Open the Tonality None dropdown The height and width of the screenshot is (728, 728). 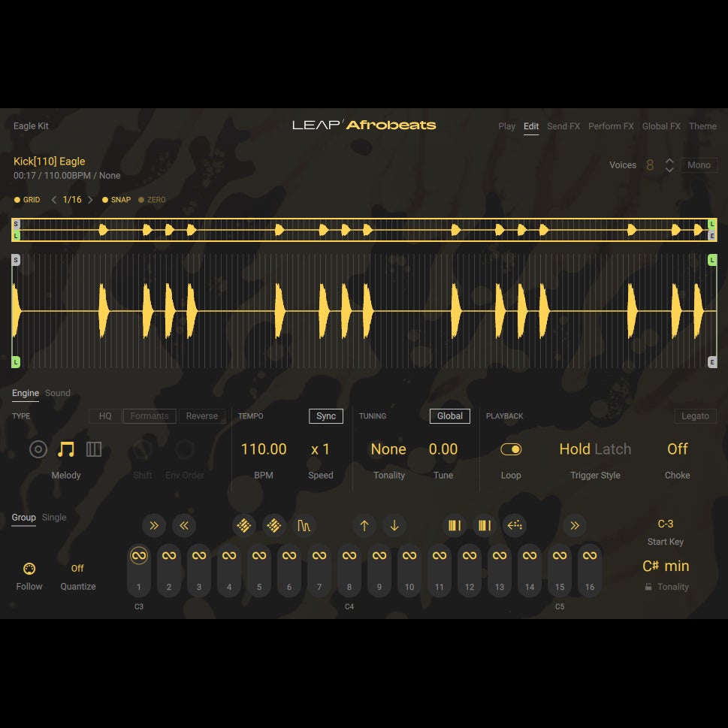(388, 449)
